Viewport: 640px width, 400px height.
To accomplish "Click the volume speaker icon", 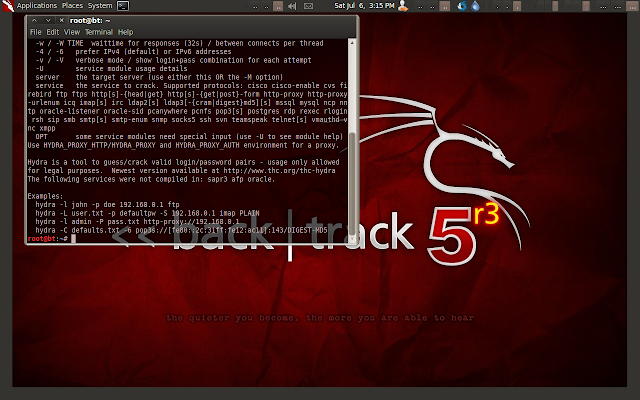I will [x=292, y=6].
